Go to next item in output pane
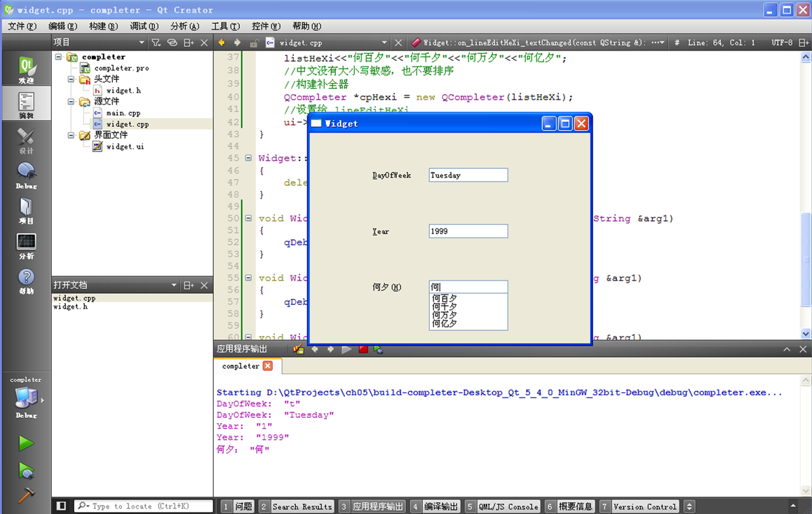 click(330, 349)
